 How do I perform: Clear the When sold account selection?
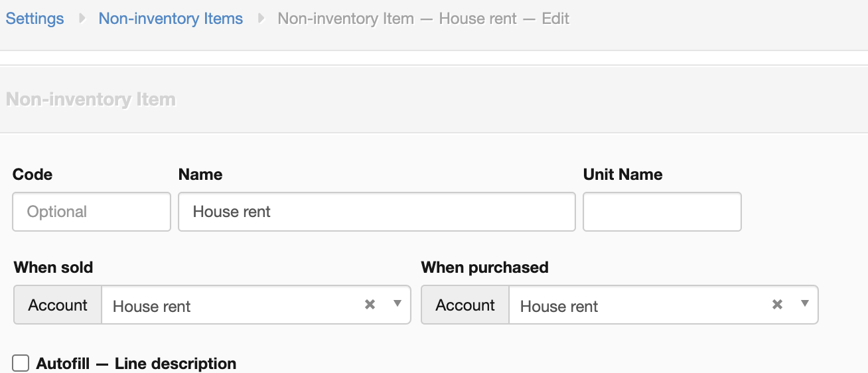pyautogui.click(x=370, y=305)
